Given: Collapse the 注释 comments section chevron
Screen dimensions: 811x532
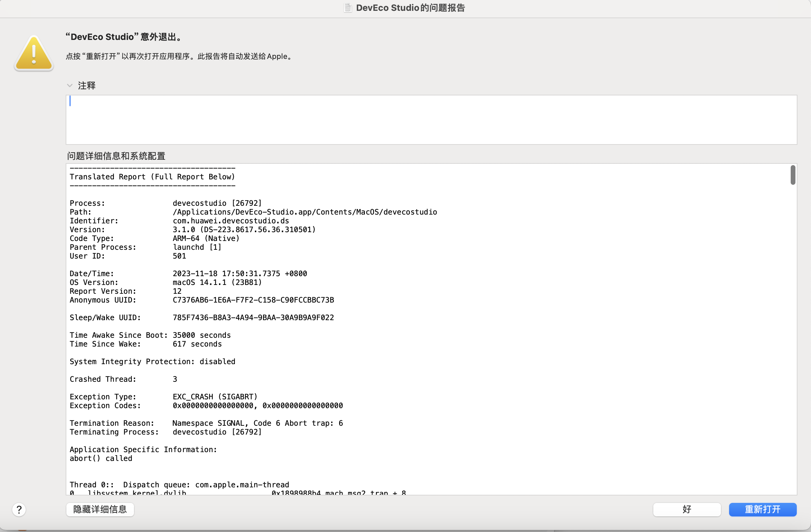Looking at the screenshot, I should pos(69,86).
